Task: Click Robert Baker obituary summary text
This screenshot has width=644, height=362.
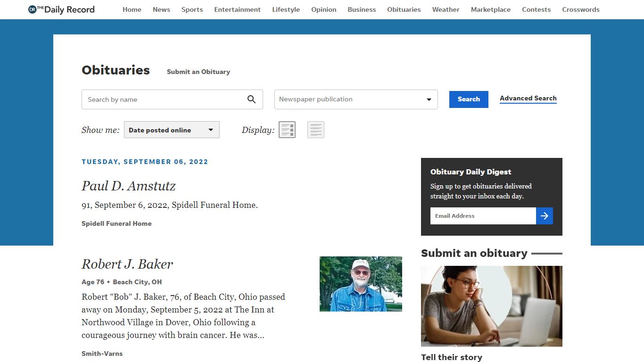Action: pos(183,316)
